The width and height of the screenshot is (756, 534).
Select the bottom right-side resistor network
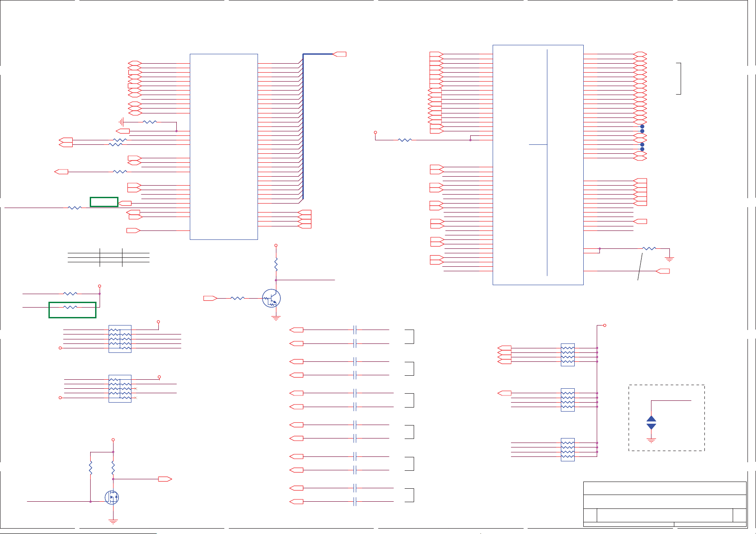(x=568, y=450)
